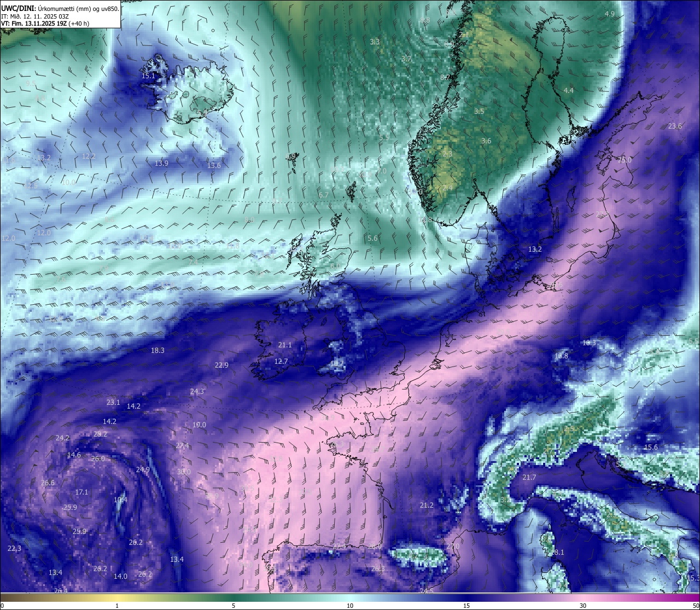
Task: Click the value 3.3 over the Norwegian Sea
Action: [x=375, y=42]
